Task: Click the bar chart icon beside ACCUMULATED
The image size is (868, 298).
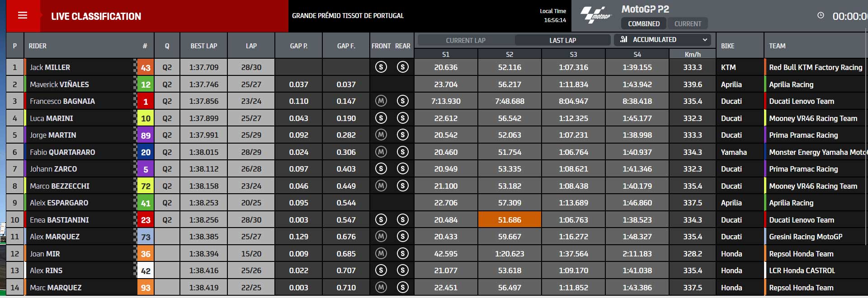Action: coord(624,39)
